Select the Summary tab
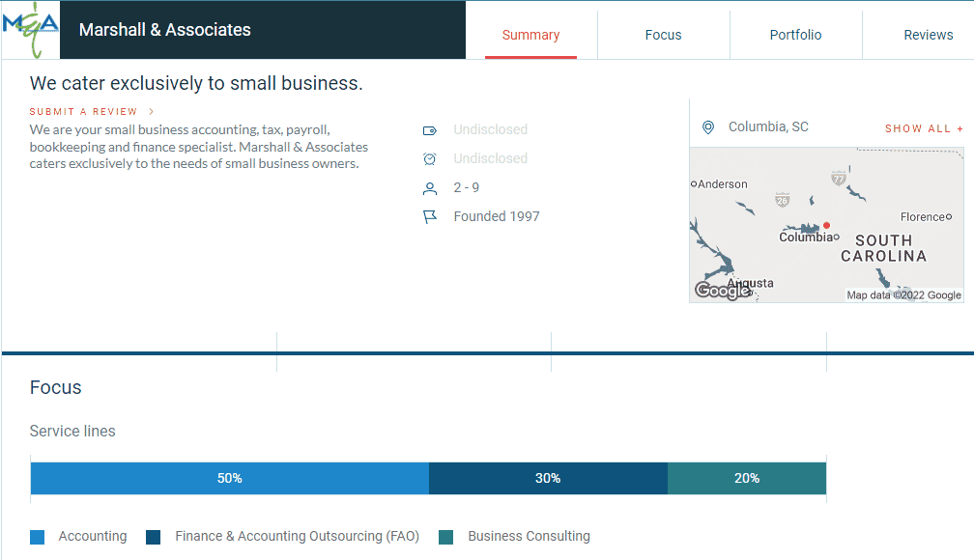Image resolution: width=974 pixels, height=560 pixels. (x=530, y=34)
